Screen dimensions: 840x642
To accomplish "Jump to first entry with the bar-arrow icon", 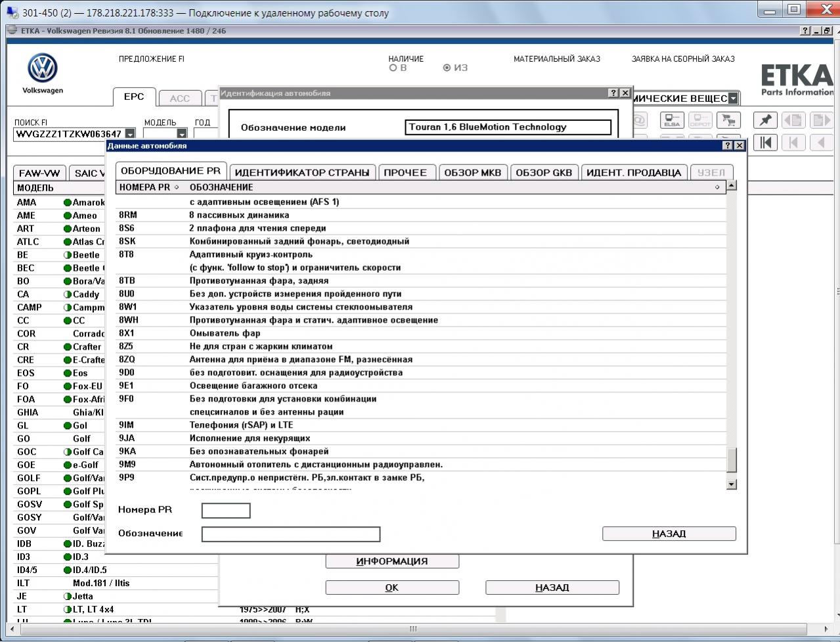I will (x=765, y=142).
